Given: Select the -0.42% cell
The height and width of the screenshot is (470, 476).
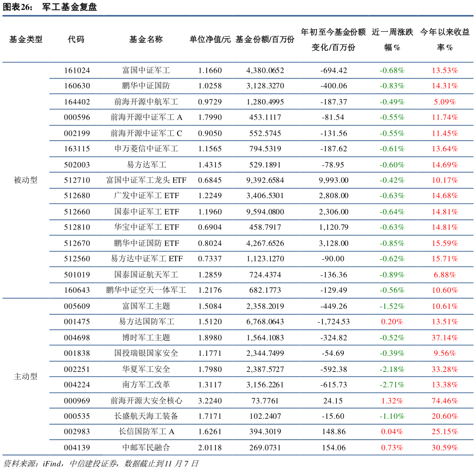Looking at the screenshot, I should (392, 180).
